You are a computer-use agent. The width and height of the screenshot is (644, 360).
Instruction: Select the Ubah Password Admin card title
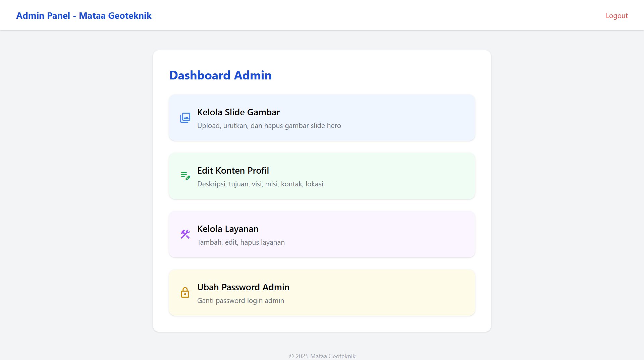pos(243,287)
